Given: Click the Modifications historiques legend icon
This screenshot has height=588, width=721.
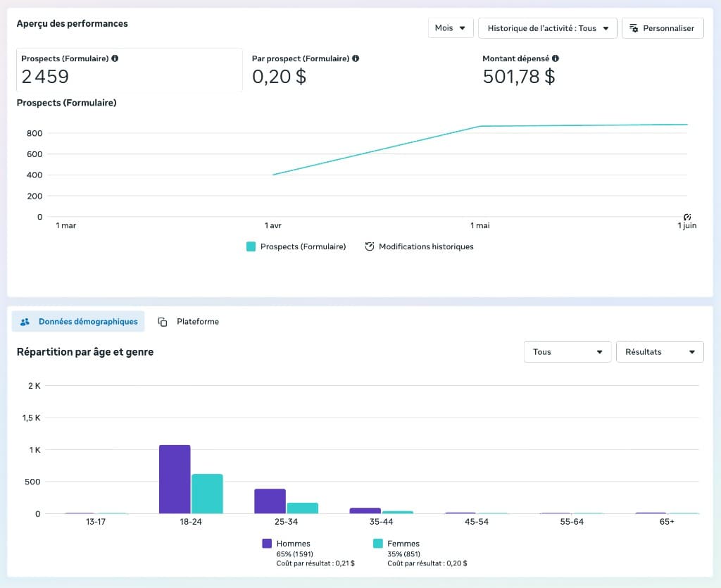Looking at the screenshot, I should (369, 246).
